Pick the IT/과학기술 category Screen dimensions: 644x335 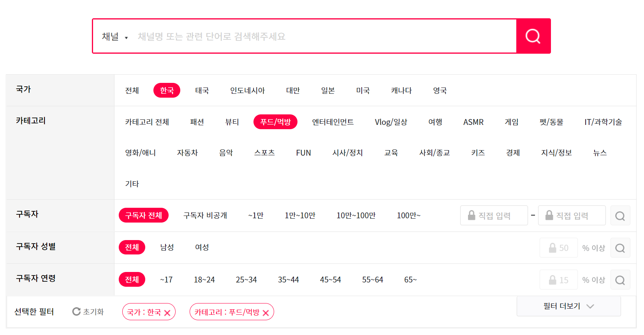coord(603,122)
